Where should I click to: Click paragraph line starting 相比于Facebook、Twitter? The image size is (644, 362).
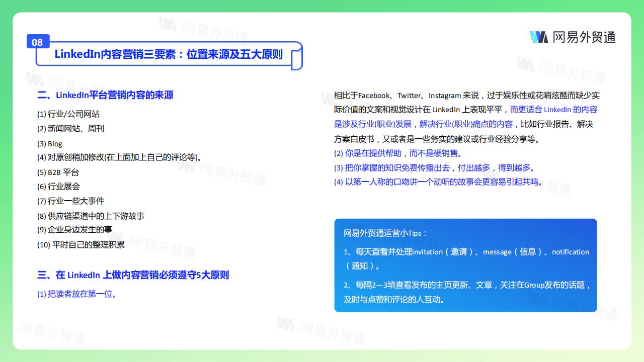click(x=467, y=96)
